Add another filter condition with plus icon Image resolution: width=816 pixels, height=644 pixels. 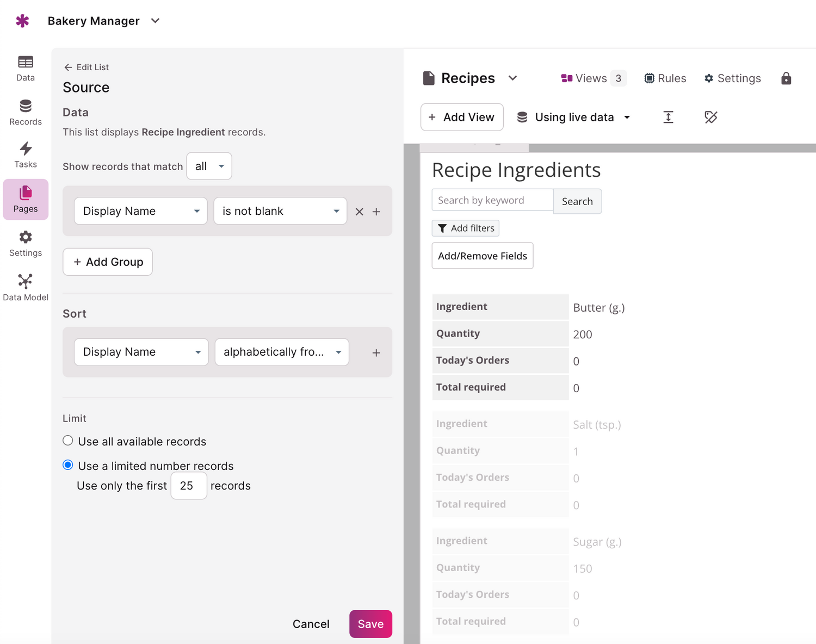tap(376, 212)
